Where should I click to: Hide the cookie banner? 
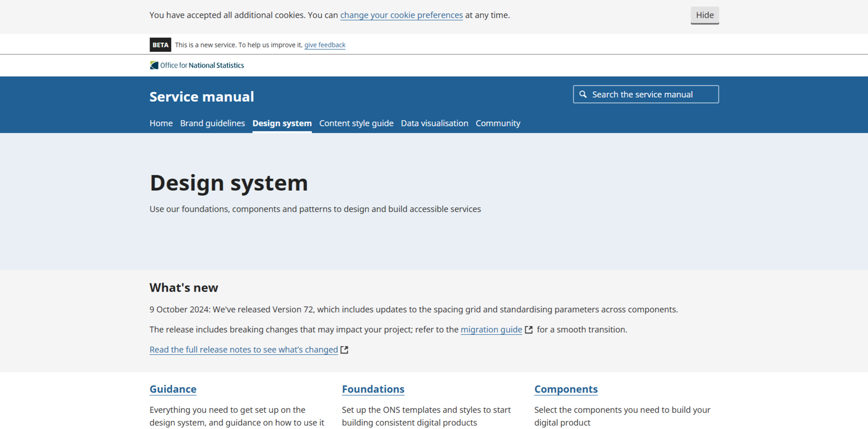(x=705, y=15)
